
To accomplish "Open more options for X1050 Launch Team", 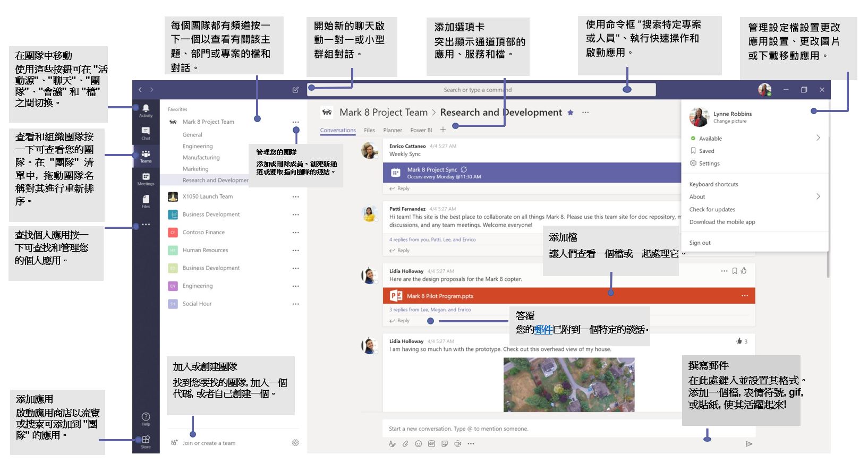I will tap(295, 197).
